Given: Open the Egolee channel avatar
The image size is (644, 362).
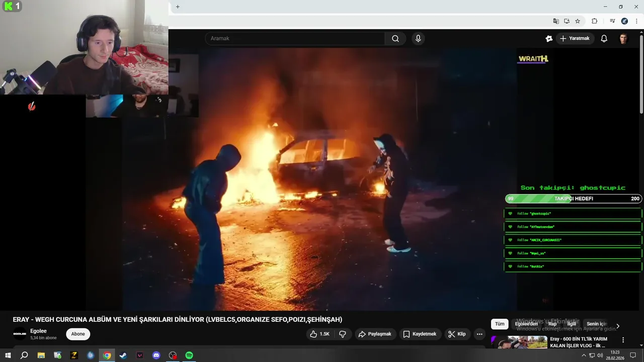Looking at the screenshot, I should 20,334.
